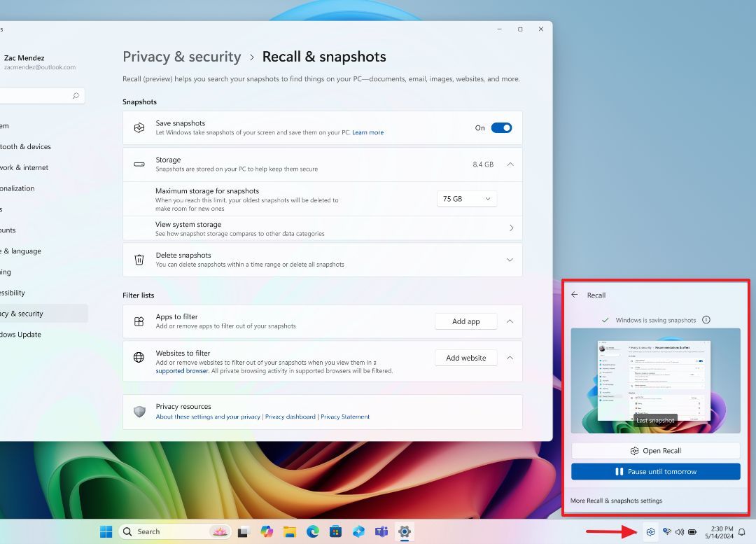The height and width of the screenshot is (544, 756).
Task: Click the back arrow in the Recall flyout
Action: pos(574,295)
